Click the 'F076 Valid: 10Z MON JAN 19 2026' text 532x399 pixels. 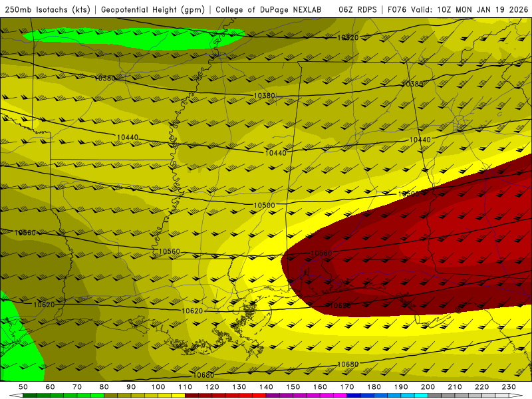[x=458, y=10]
